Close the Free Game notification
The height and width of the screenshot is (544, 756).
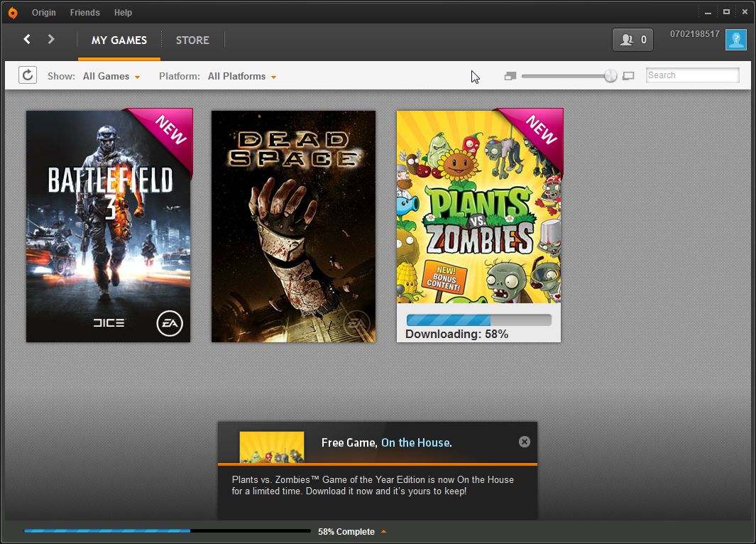[525, 442]
